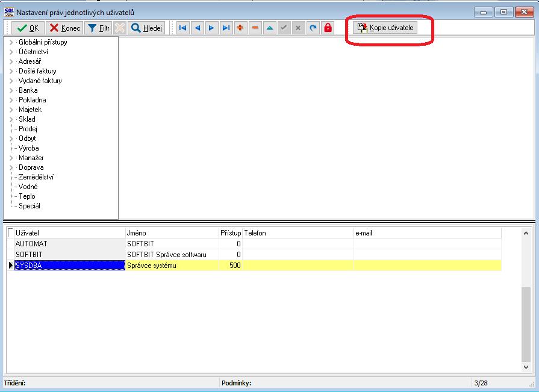Screen dimensions: 539x392
Task: Click the red padlock icon
Action: point(328,28)
